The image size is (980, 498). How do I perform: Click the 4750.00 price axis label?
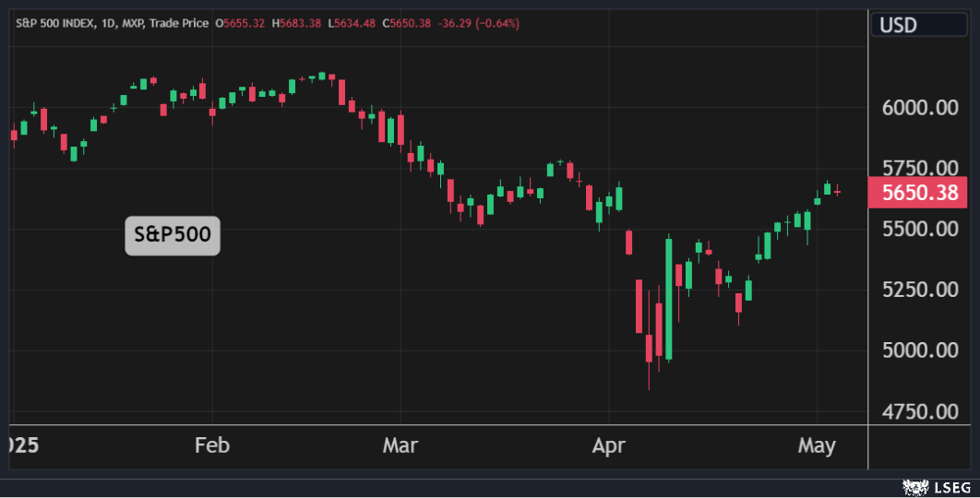click(921, 411)
